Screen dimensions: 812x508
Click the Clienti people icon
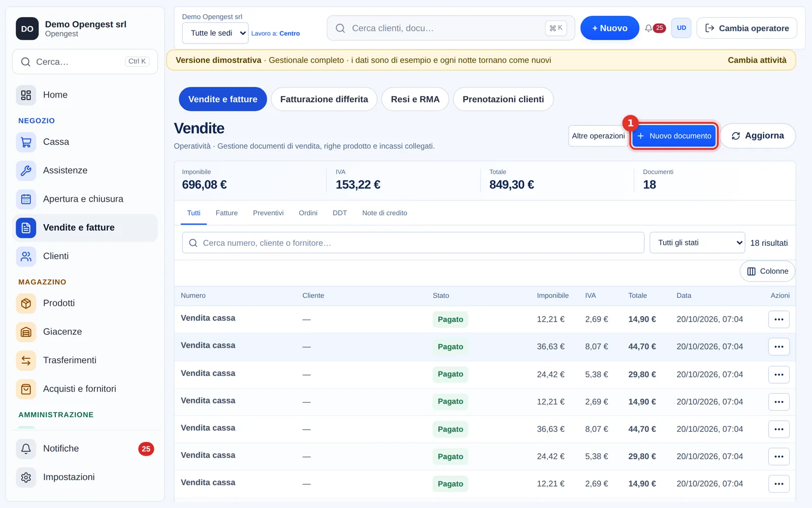[x=26, y=257]
